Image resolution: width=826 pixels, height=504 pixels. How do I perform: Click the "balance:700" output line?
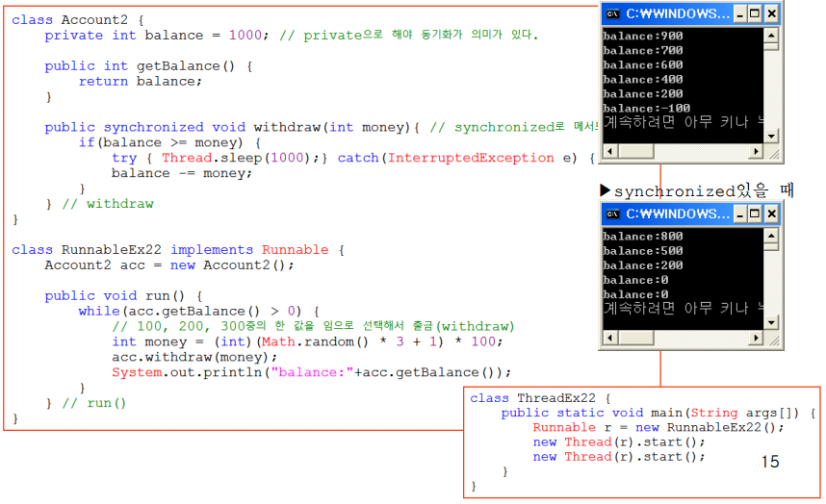pos(643,51)
